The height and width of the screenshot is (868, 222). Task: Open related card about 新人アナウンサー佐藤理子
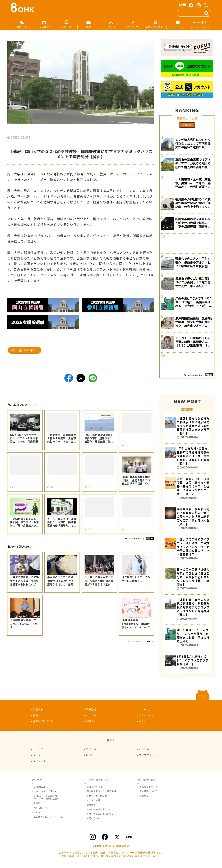(137, 572)
